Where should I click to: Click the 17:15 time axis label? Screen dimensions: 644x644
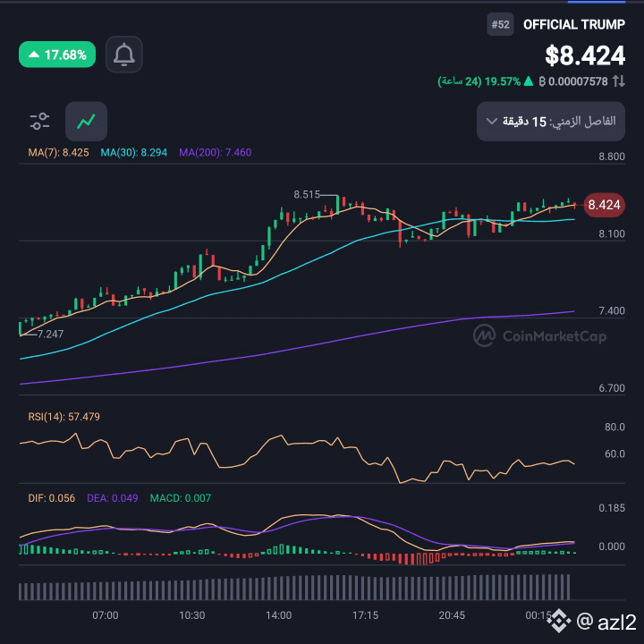(x=365, y=614)
